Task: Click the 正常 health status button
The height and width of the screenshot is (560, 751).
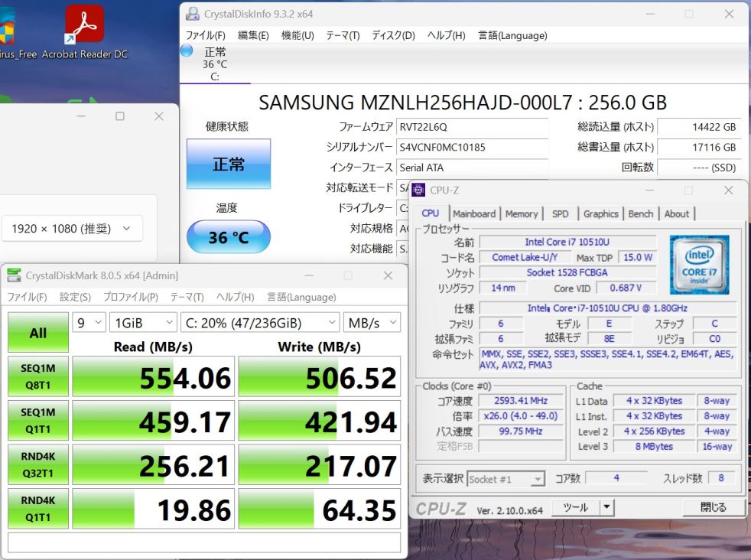Action: pos(229,164)
